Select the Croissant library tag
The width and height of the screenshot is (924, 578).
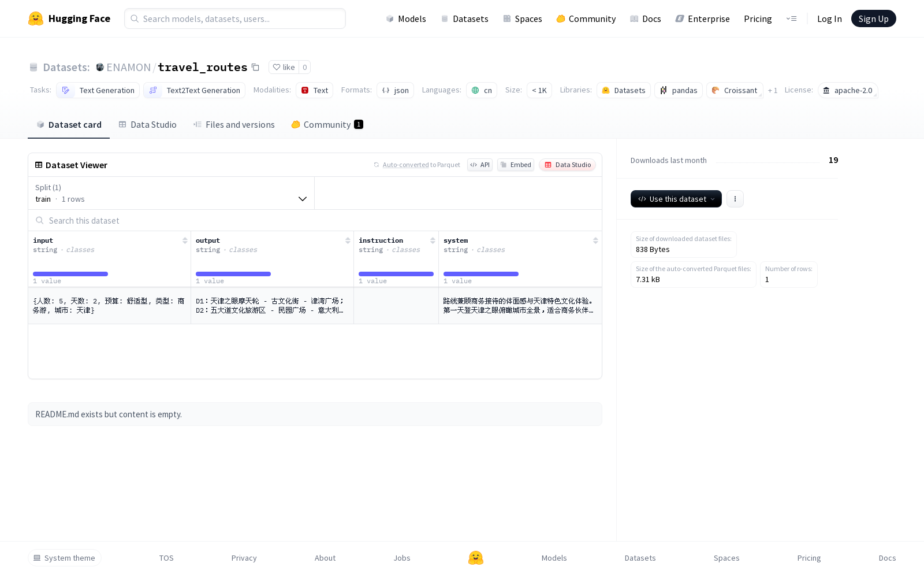735,90
